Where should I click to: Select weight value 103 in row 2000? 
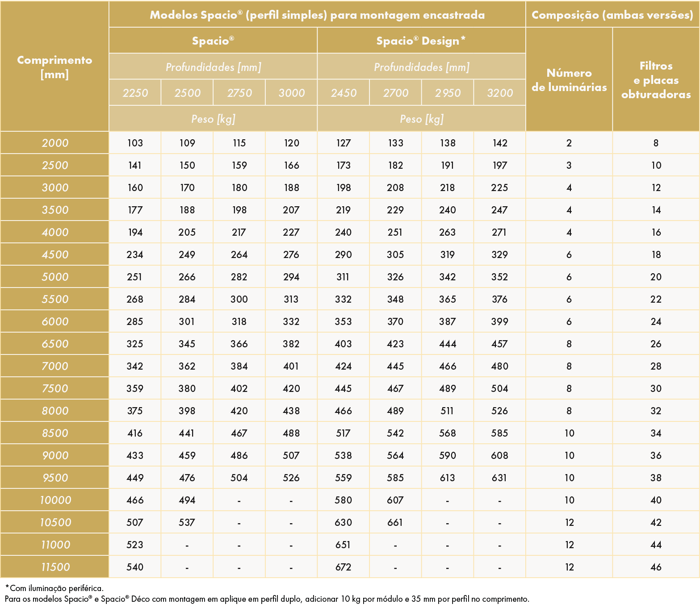pyautogui.click(x=135, y=143)
